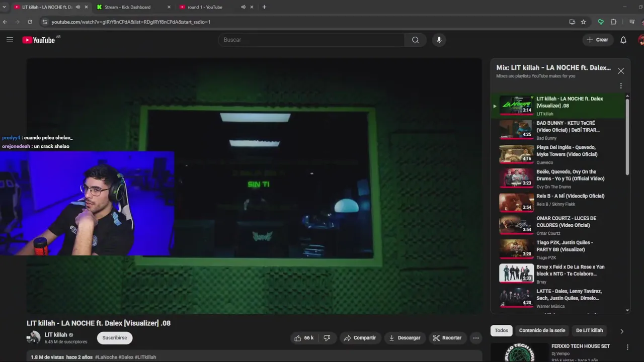Click the Recortar clip button
644x362 pixels.
447,338
